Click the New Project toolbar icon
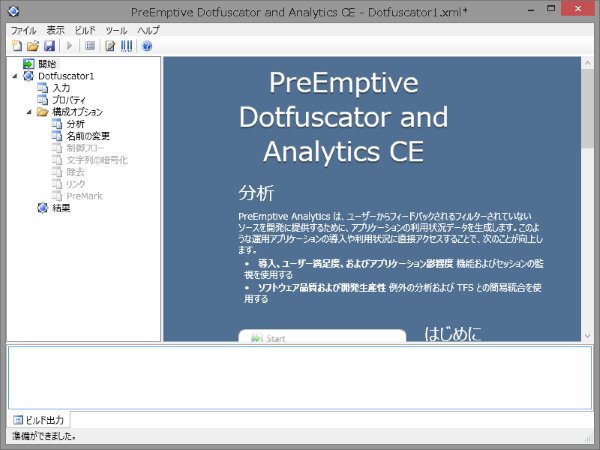 coord(17,46)
